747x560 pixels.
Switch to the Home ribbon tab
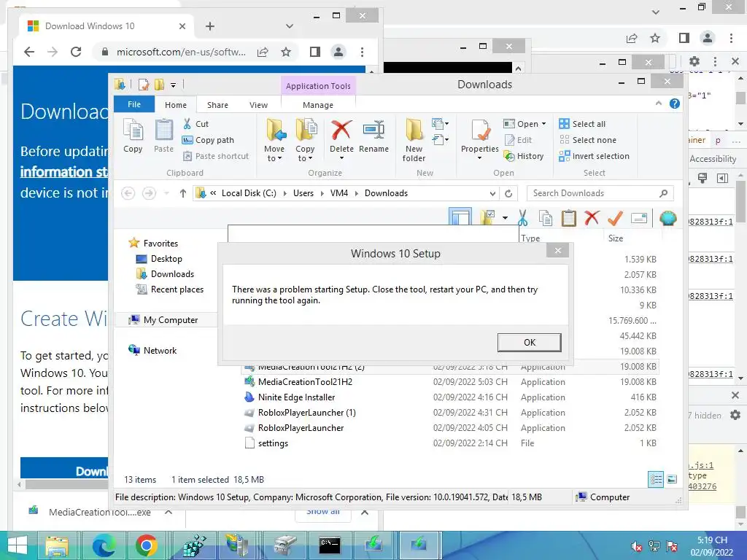(176, 105)
